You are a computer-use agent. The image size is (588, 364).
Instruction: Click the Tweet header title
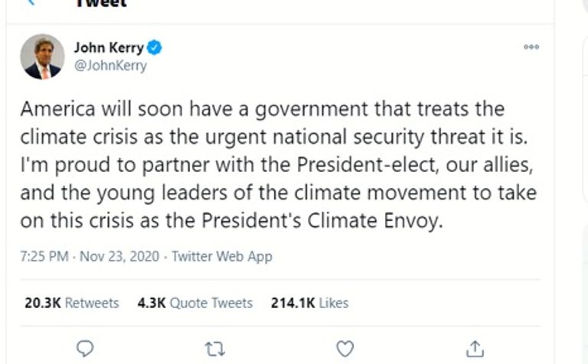pyautogui.click(x=100, y=4)
